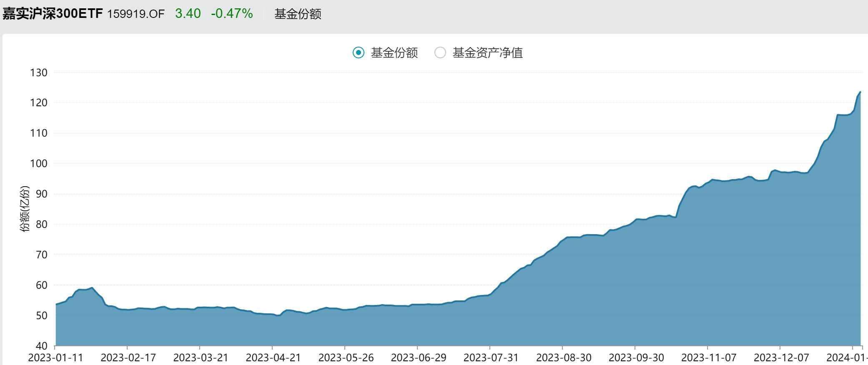
Task: Click the 2023-01-11 date axis label
Action: 55,357
